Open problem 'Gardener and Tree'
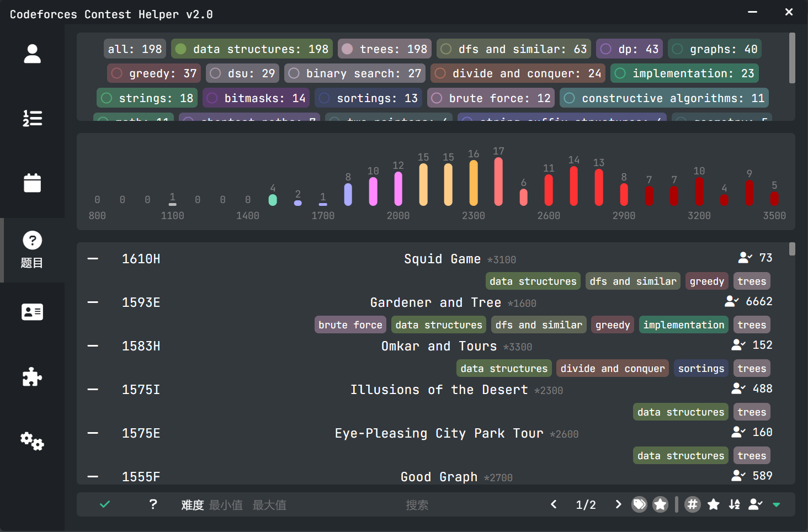This screenshot has width=808, height=532. 435,302
